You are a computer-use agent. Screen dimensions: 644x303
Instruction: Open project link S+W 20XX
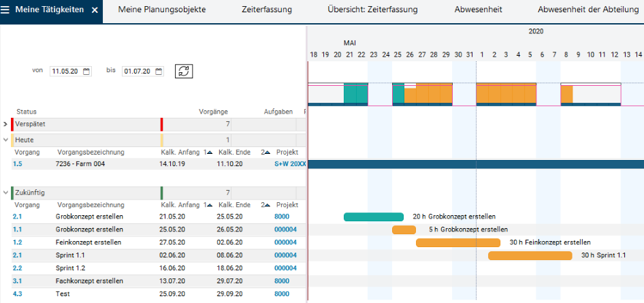click(290, 164)
